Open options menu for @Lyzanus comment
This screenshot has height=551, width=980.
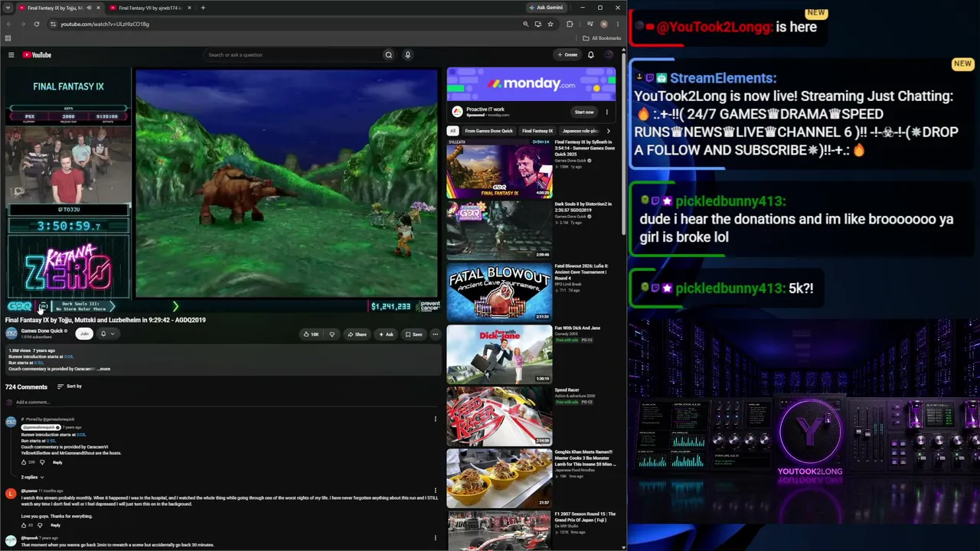[435, 490]
